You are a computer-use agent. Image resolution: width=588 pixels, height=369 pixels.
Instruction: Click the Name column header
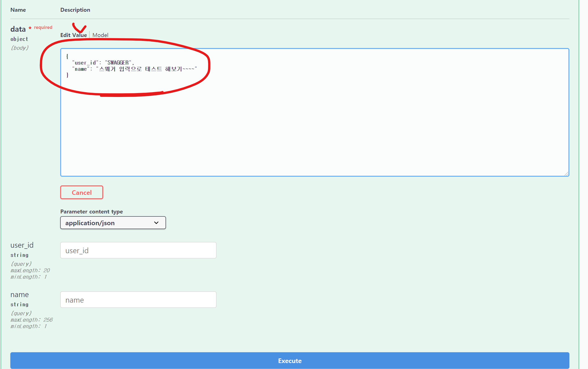coord(18,10)
